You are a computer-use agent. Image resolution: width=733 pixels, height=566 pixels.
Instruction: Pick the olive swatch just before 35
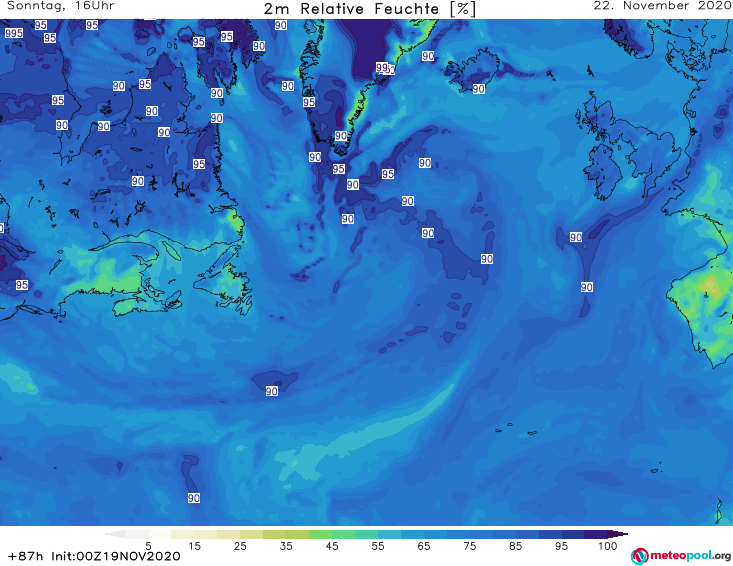pyautogui.click(x=274, y=534)
